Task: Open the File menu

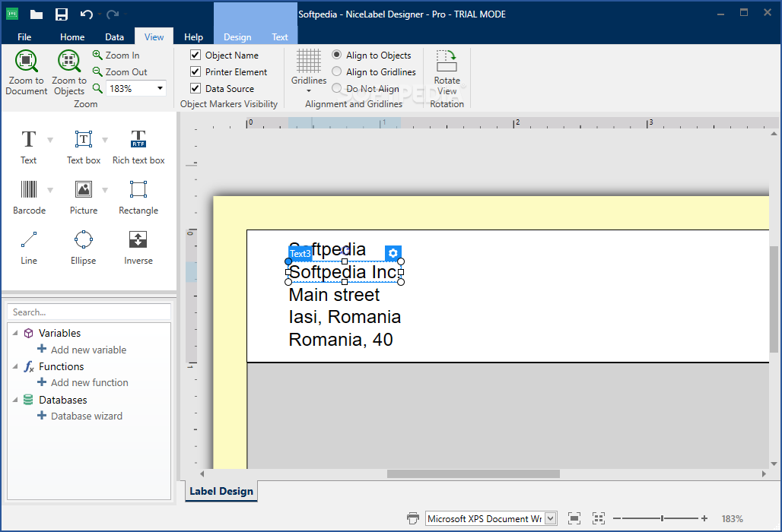Action: pos(24,37)
